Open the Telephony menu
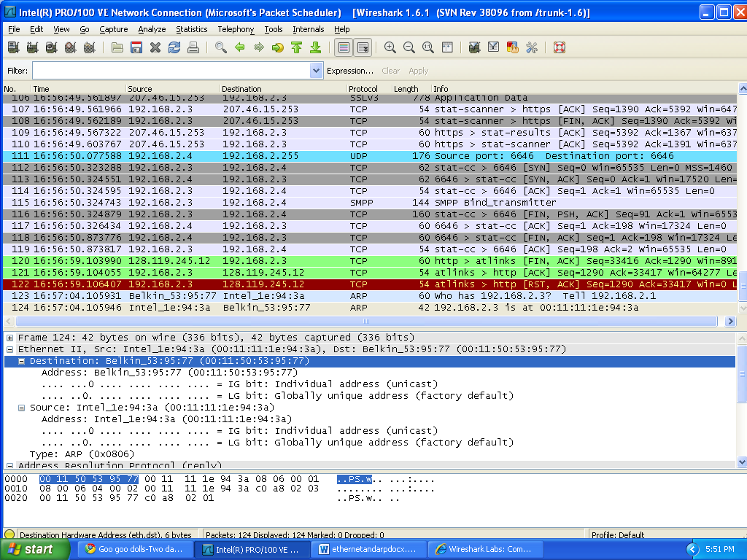The image size is (747, 560). [236, 29]
